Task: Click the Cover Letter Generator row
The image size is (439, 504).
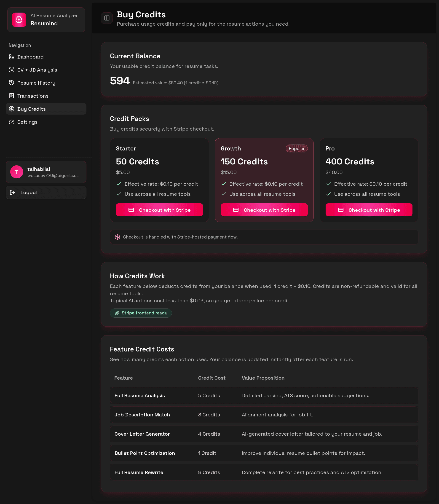Action: coord(264,434)
